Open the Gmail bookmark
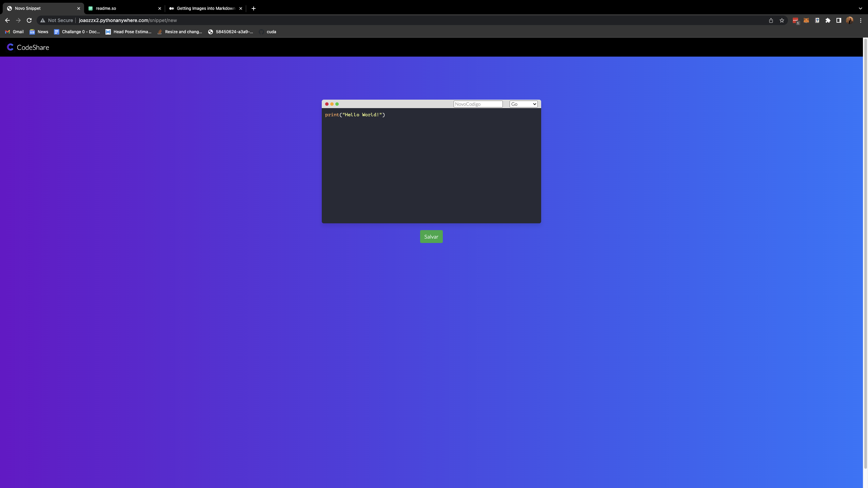 tap(14, 32)
